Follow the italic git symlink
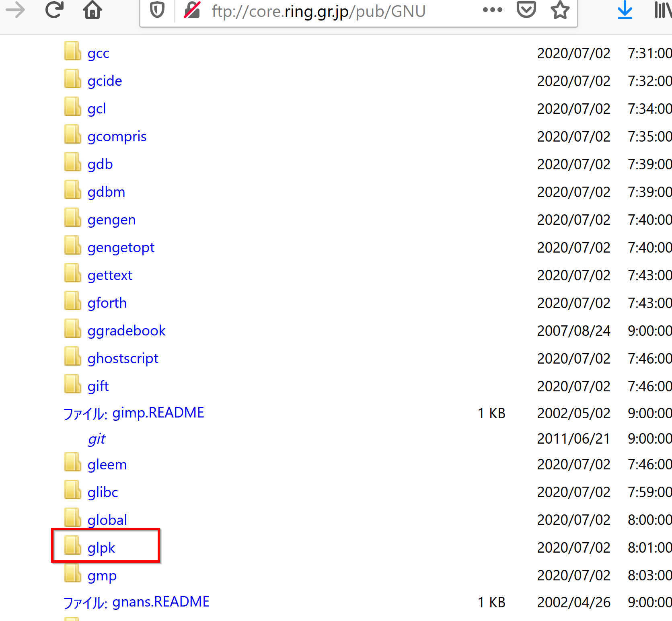672x621 pixels. point(97,439)
